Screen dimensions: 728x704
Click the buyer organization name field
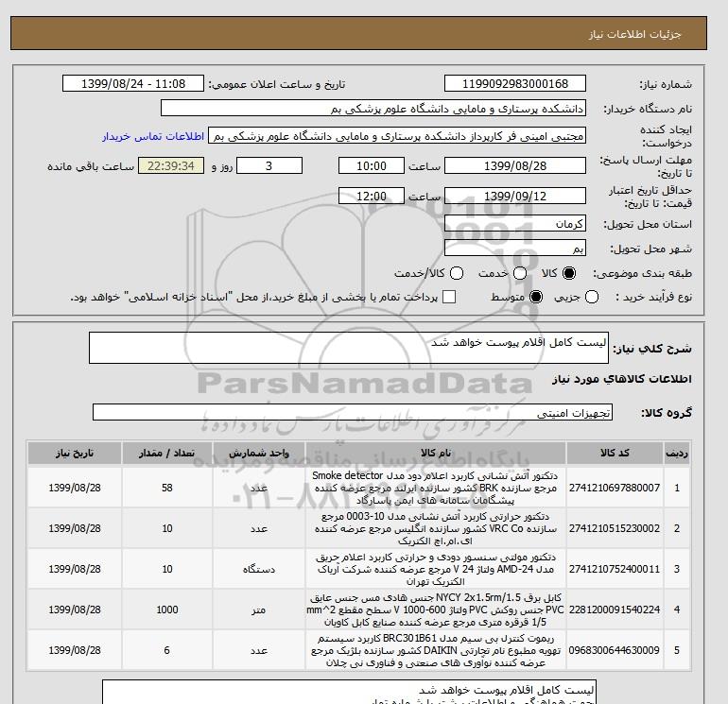(373, 108)
